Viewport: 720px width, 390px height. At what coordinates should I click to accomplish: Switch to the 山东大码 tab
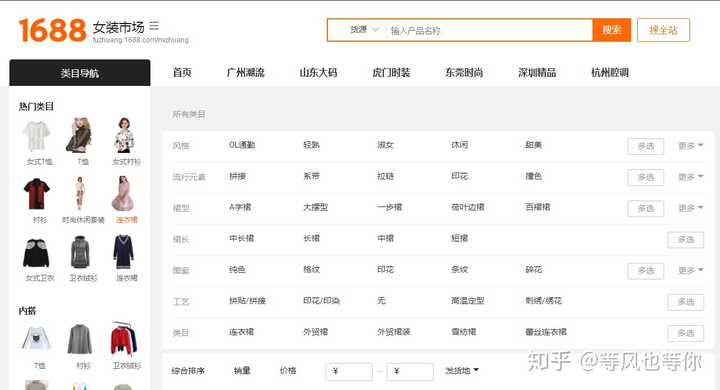tap(318, 73)
